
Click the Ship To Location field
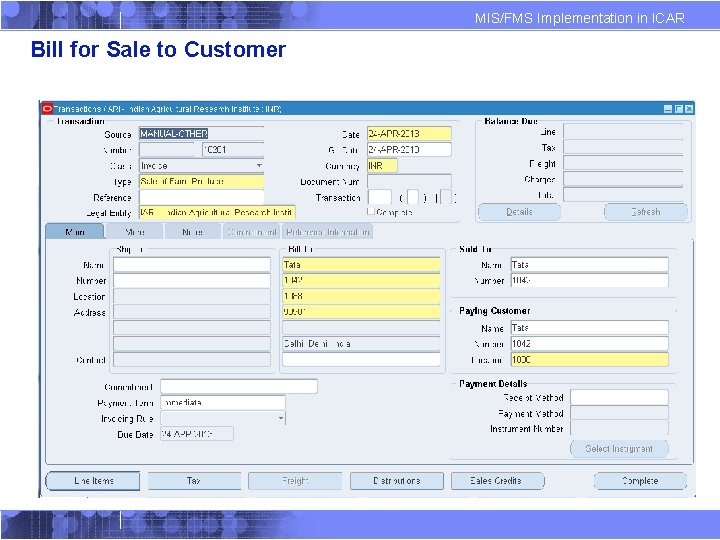coord(192,296)
